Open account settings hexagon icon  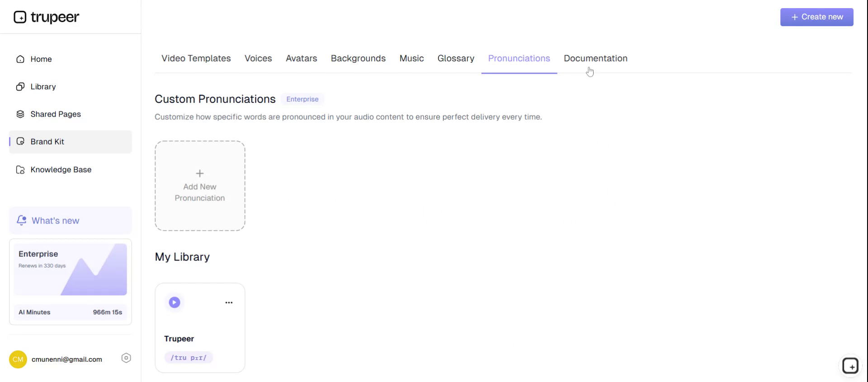pyautogui.click(x=126, y=358)
